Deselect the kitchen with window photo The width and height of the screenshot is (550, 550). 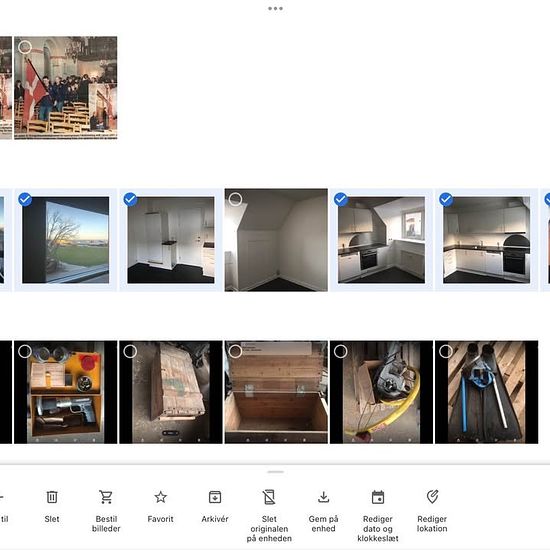tap(341, 199)
